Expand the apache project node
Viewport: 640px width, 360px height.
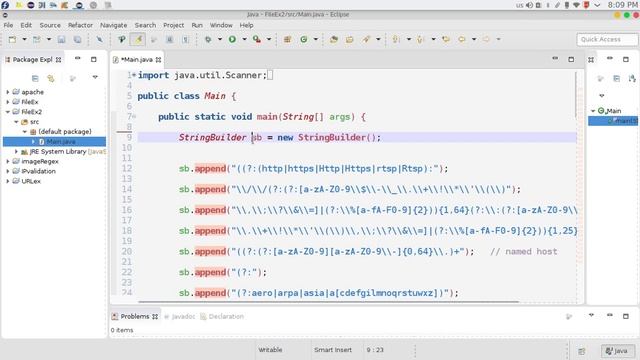(7, 92)
